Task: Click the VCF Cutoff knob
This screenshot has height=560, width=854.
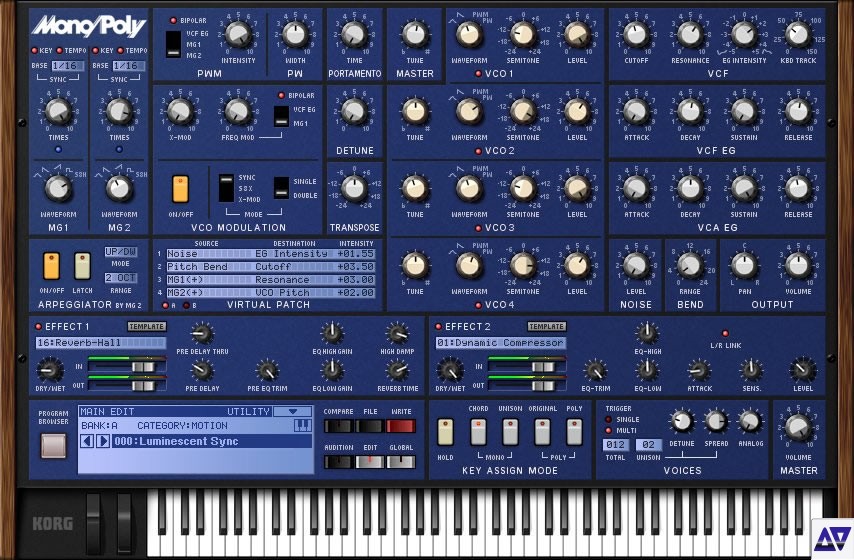Action: point(636,34)
